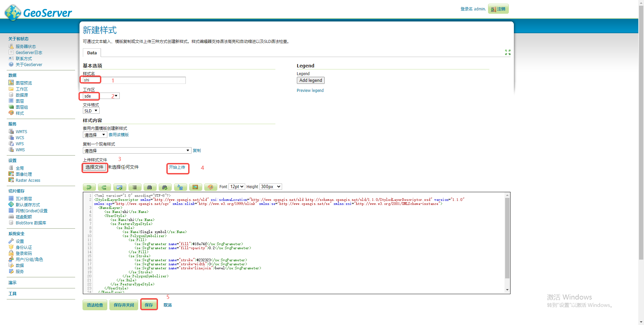Click the 语法检查 button
Viewport: 644px width, 325px height.
95,305
